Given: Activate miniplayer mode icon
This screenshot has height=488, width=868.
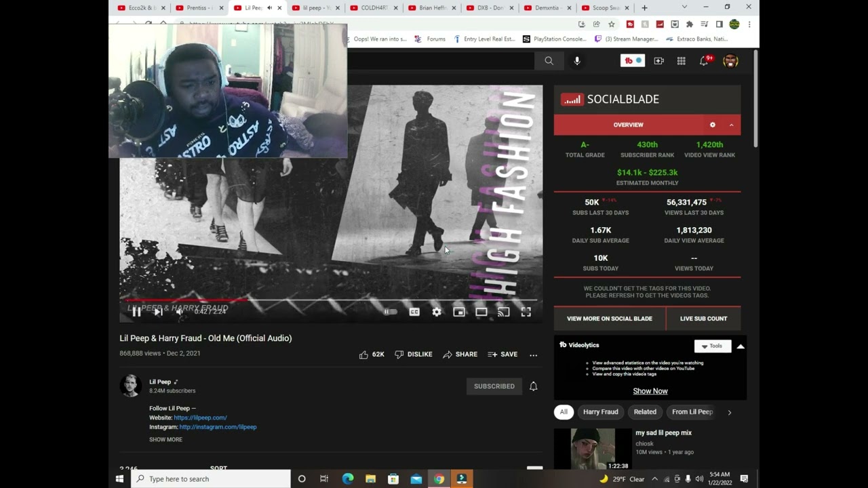Looking at the screenshot, I should (459, 312).
